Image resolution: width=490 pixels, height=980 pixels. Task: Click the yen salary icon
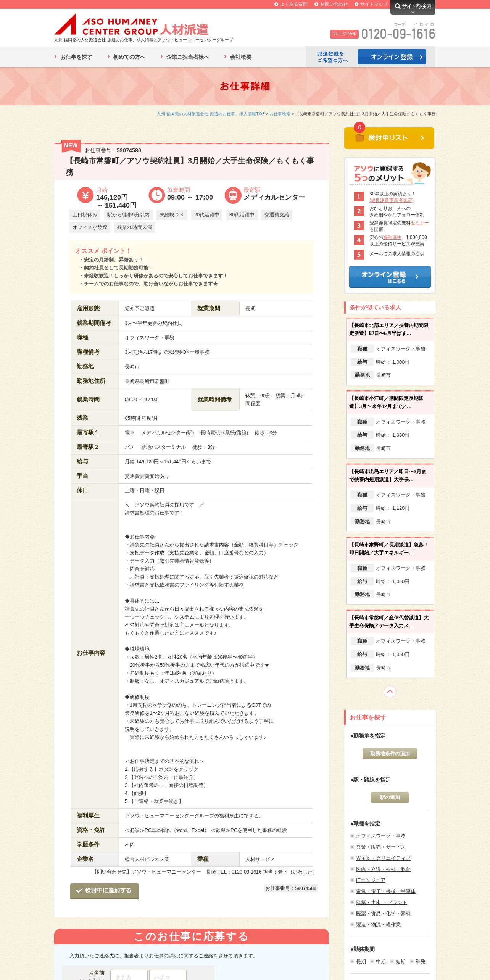point(85,195)
